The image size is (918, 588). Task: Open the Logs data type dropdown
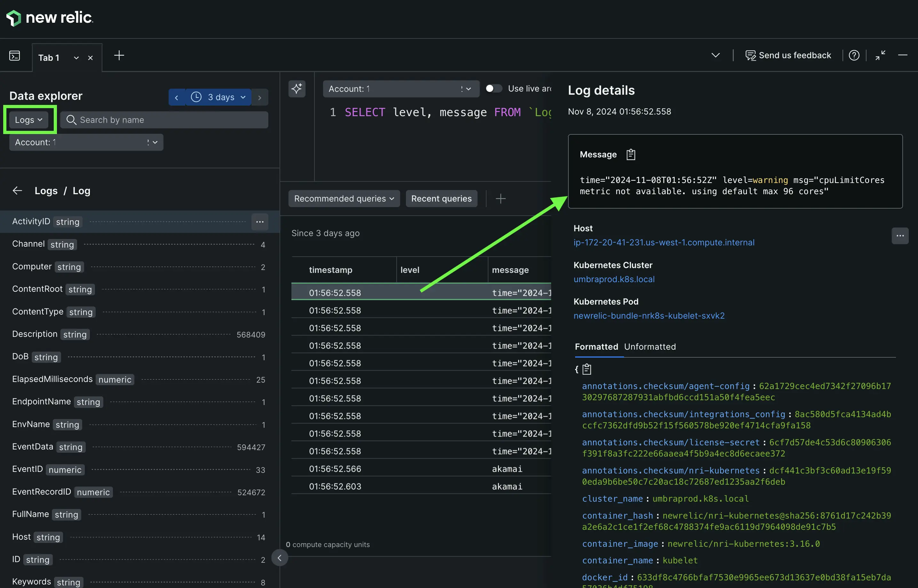[29, 120]
